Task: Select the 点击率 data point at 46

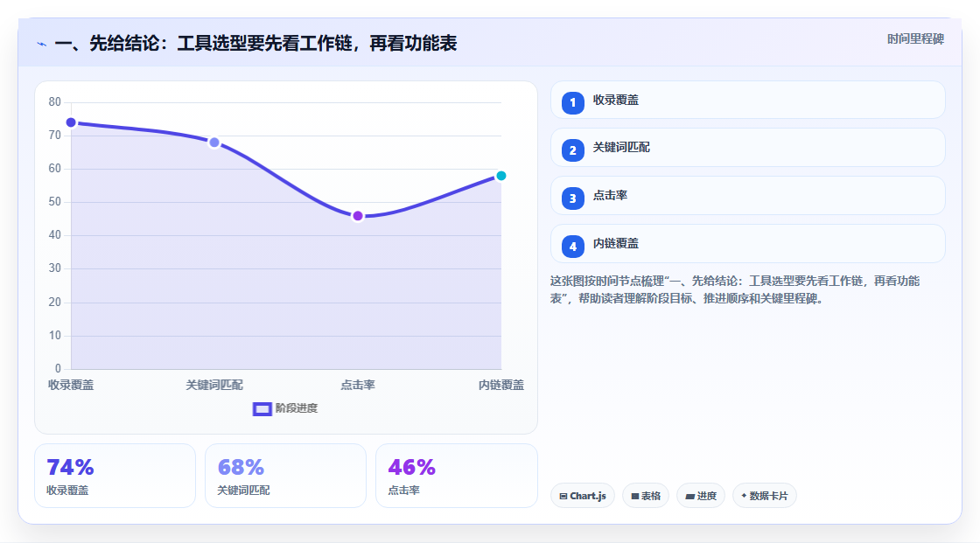Action: tap(358, 216)
